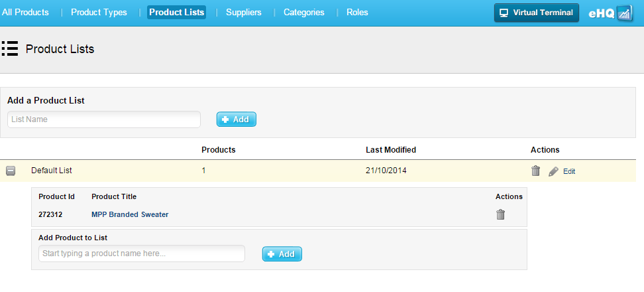This screenshot has width=644, height=292.
Task: Go to All Products tab
Action: click(25, 13)
